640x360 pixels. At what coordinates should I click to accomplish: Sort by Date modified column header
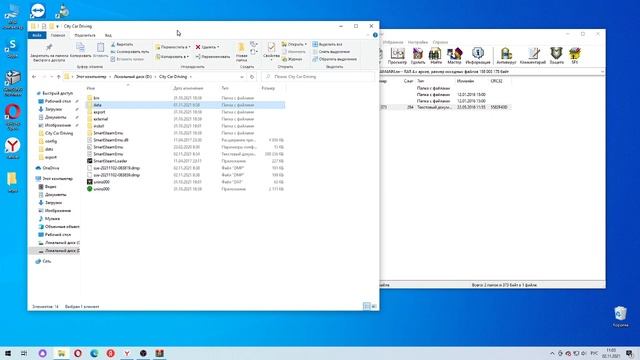point(188,88)
